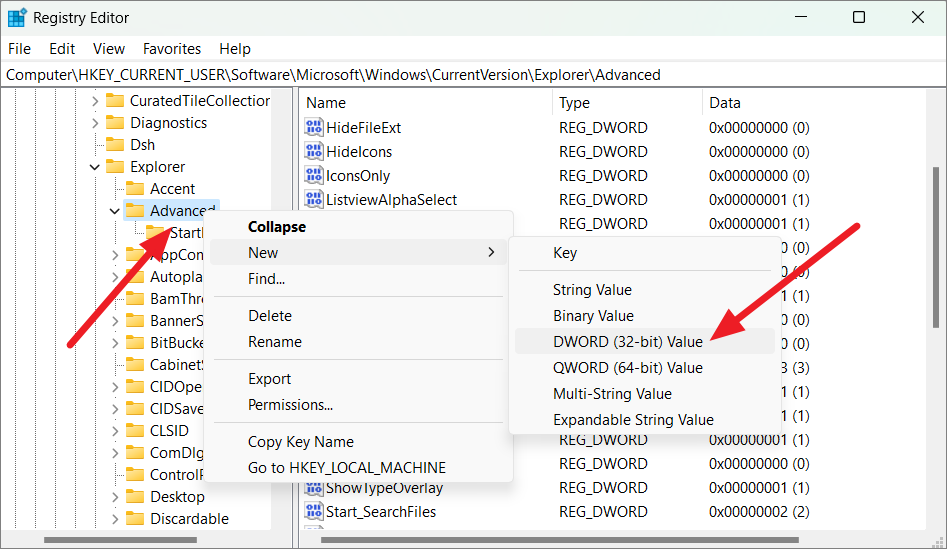Choose Rename in the context menu
The height and width of the screenshot is (549, 947).
pos(359,342)
